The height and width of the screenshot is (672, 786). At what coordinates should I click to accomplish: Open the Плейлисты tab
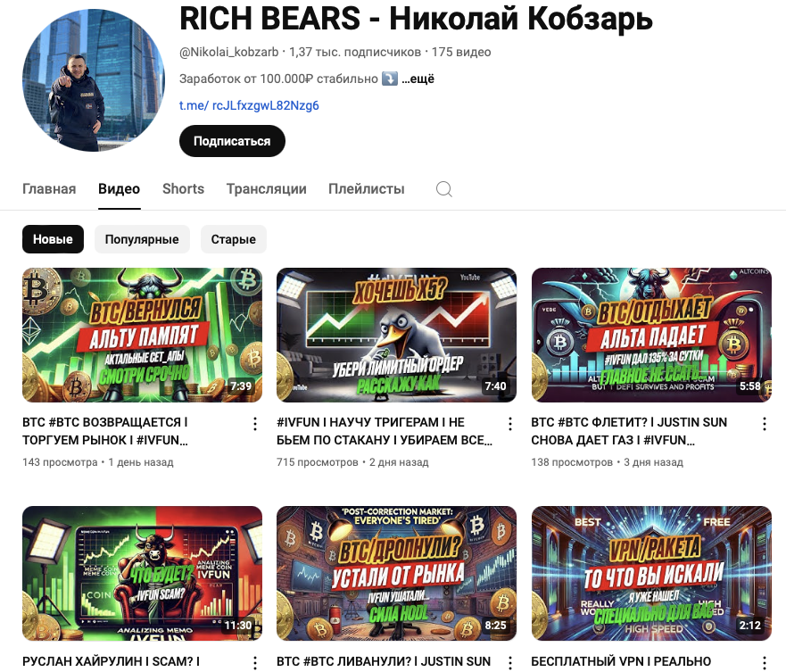point(367,189)
